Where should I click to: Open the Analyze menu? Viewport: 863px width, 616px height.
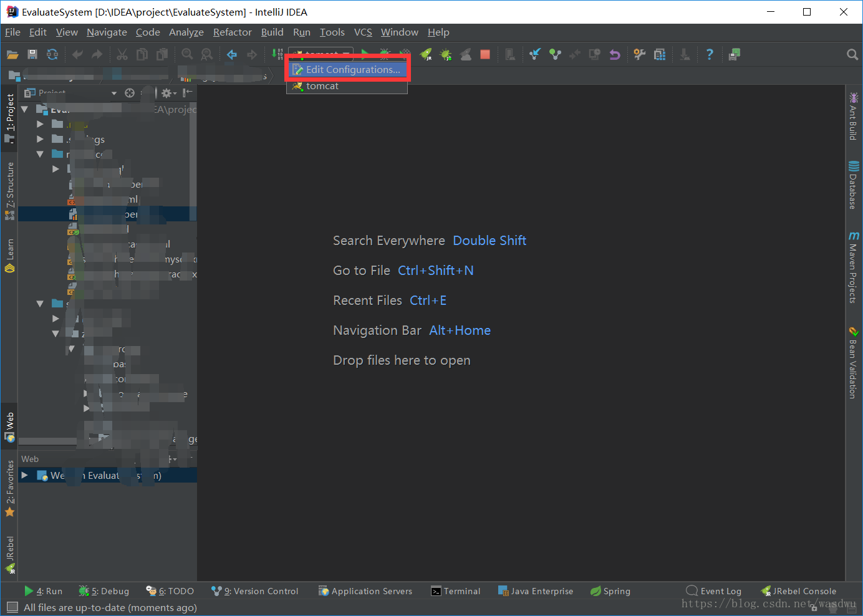click(x=186, y=32)
